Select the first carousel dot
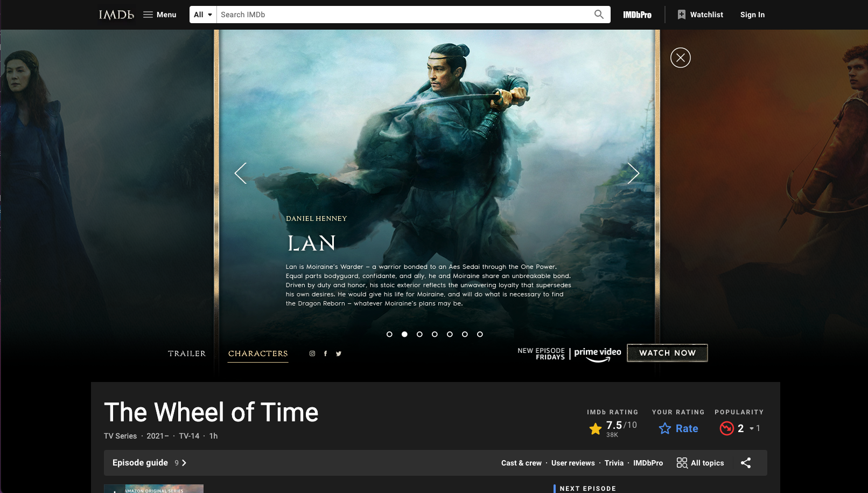Image resolution: width=868 pixels, height=493 pixels. coord(389,334)
